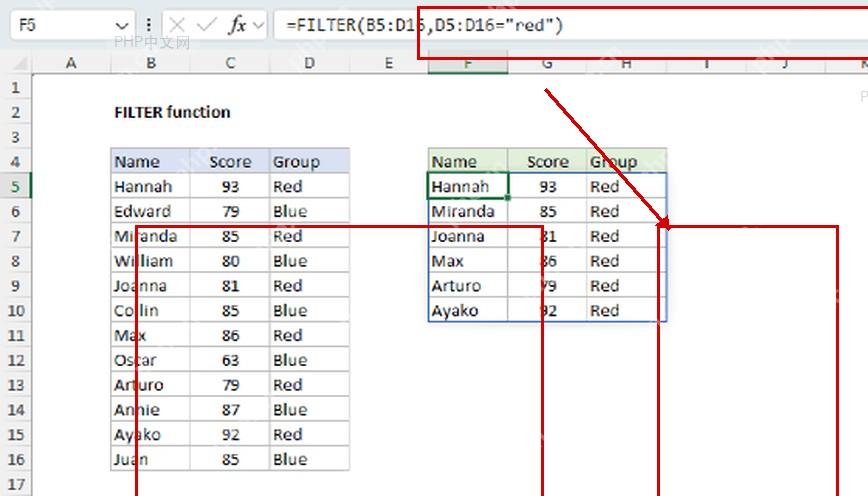The width and height of the screenshot is (868, 496).
Task: Select row 3 header
Action: pyautogui.click(x=16, y=137)
